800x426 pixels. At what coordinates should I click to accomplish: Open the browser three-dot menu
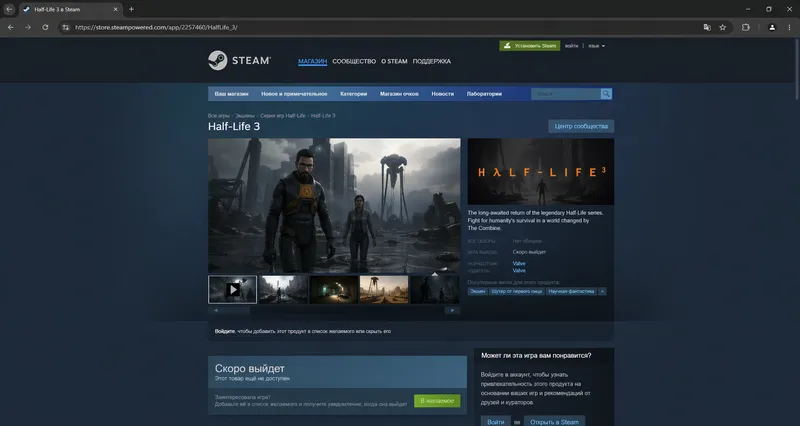tap(787, 27)
